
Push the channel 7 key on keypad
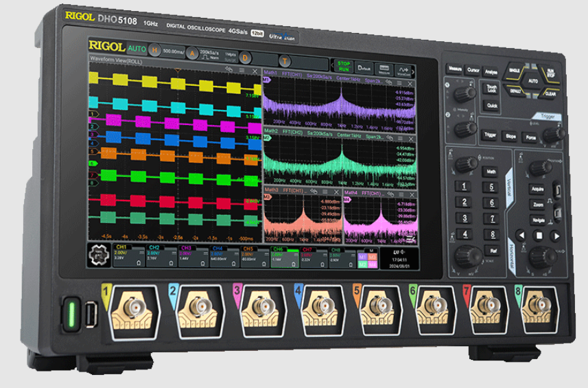(x=493, y=219)
